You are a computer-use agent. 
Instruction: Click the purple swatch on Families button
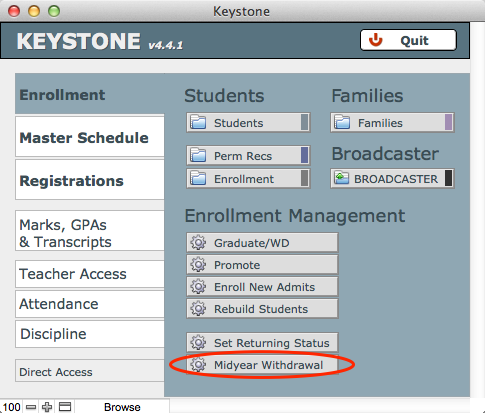pos(448,122)
